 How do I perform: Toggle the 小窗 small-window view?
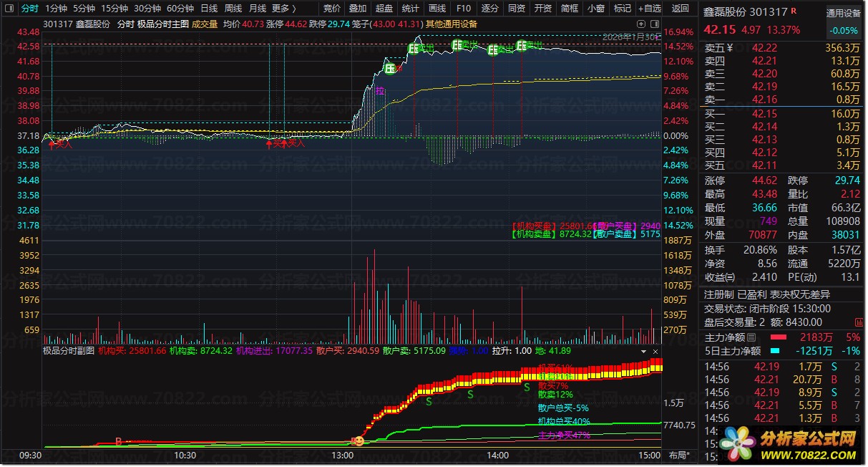click(x=595, y=9)
